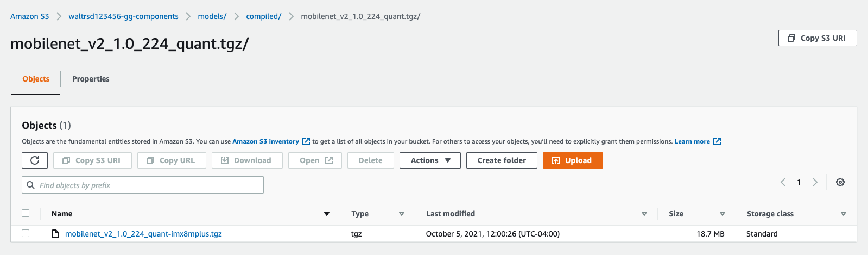Expand the Actions dropdown menu
The image size is (868, 255).
430,160
